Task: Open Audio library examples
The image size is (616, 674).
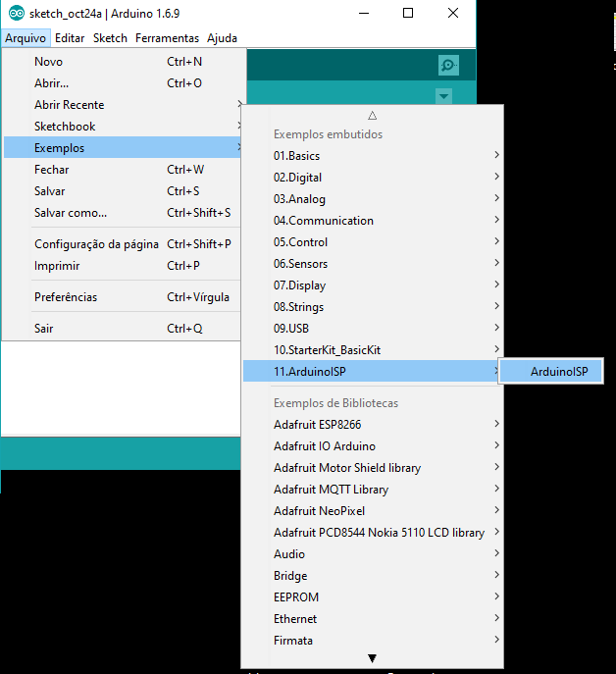Action: (373, 553)
